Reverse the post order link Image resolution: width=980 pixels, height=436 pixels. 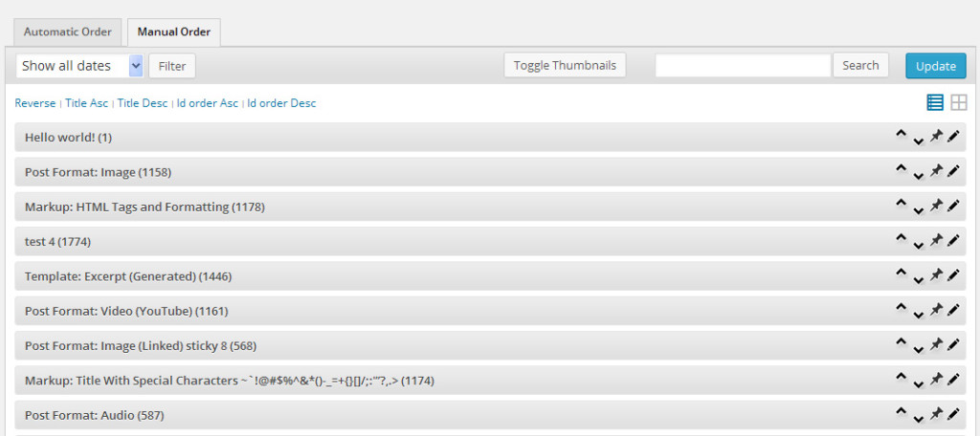(x=35, y=103)
